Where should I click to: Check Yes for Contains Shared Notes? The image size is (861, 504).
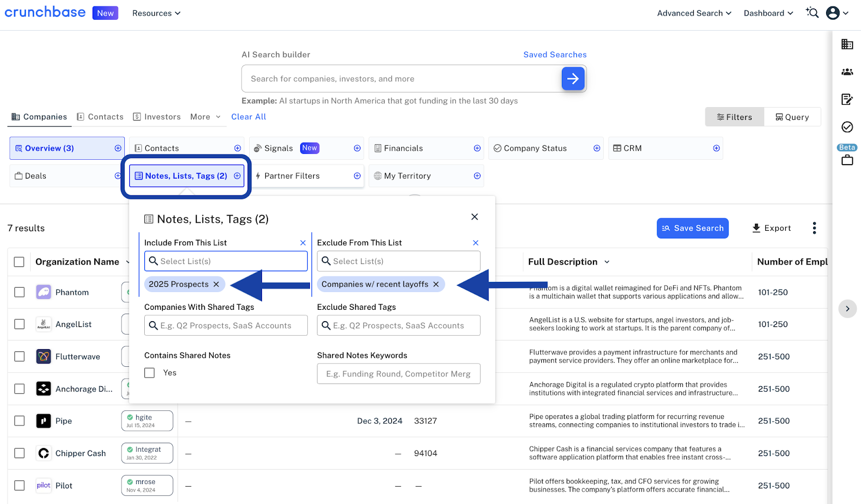click(x=150, y=373)
